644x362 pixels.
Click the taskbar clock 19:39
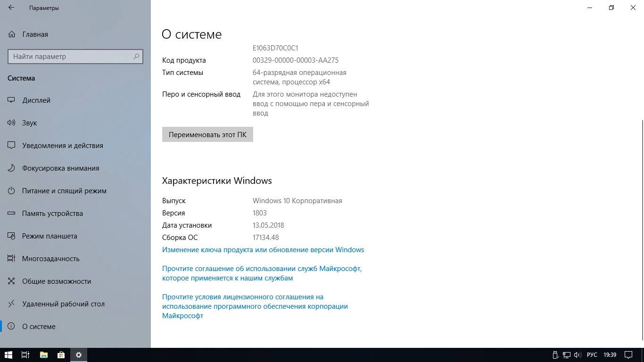(x=610, y=355)
